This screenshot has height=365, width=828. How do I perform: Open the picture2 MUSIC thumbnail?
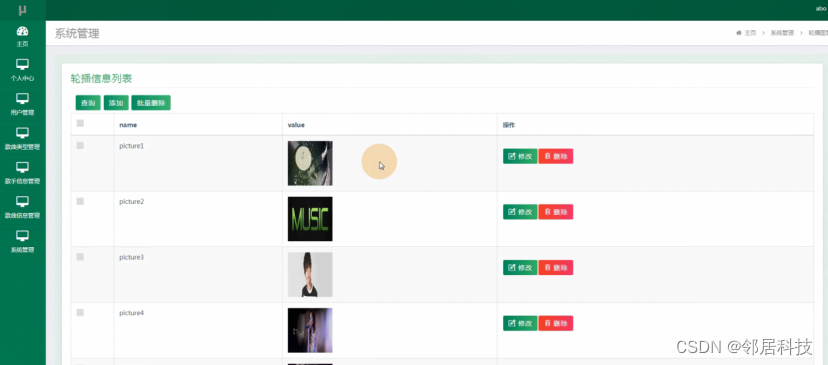point(310,219)
